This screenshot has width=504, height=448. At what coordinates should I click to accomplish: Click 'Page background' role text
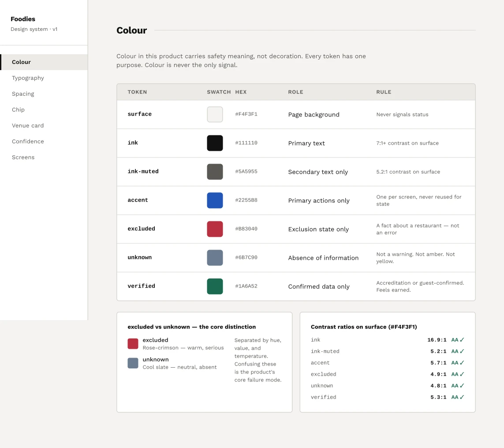click(x=314, y=114)
